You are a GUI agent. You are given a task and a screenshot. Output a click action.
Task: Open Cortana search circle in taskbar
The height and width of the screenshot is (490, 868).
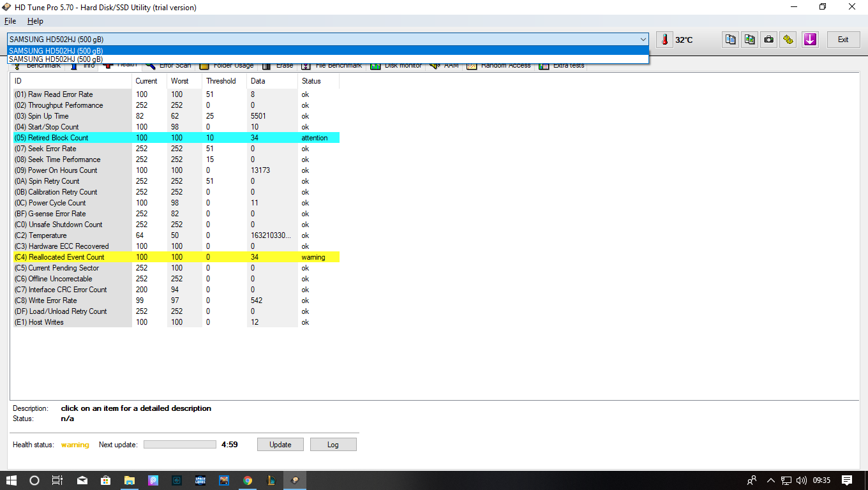[x=34, y=480]
